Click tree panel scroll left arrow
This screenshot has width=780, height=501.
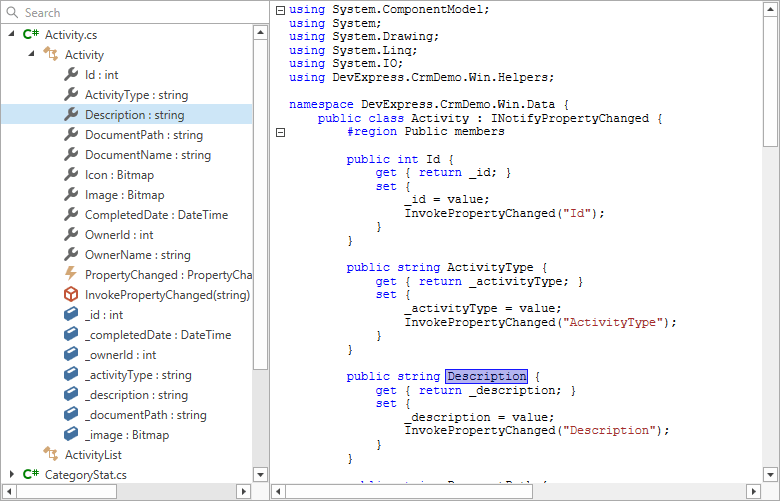[9, 492]
